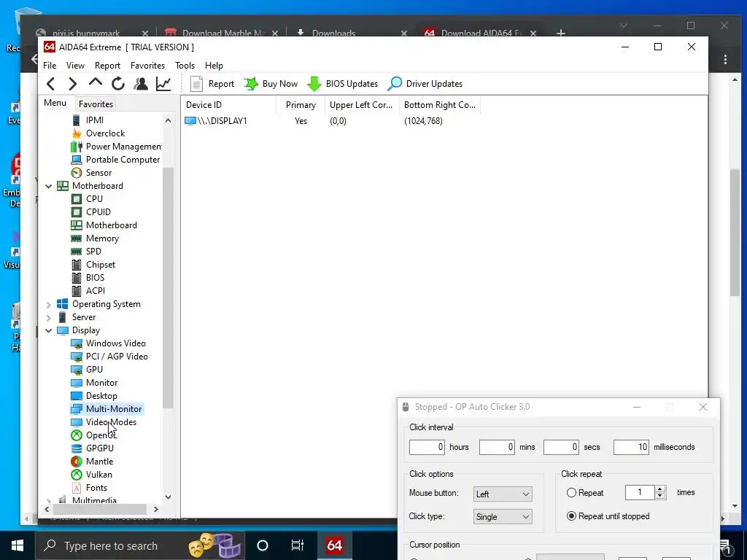Open the Chipset tree item
The image size is (747, 560).
(93, 264)
